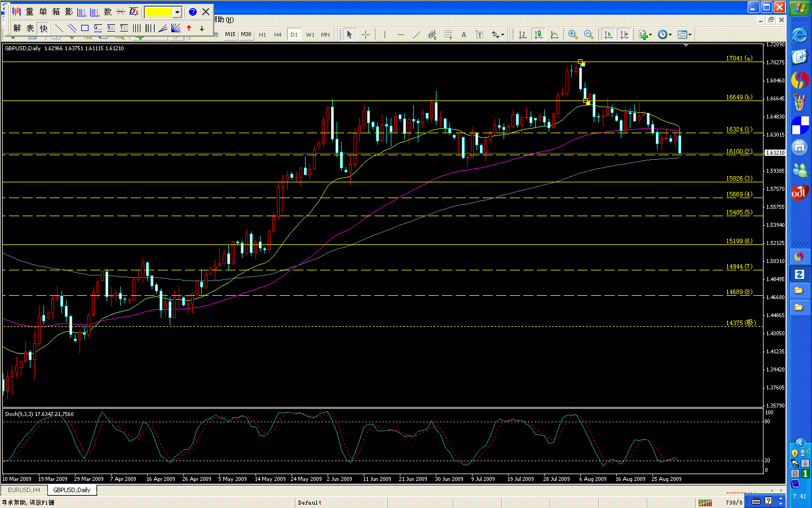Open Internet Explorer from the side taskbar
Screen dimensions: 812x508
tap(800, 35)
